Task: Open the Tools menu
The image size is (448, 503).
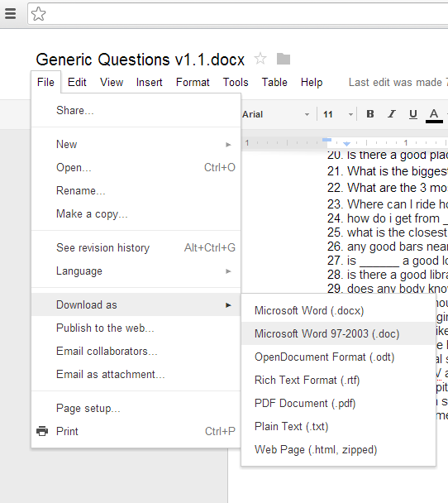Action: [x=236, y=82]
